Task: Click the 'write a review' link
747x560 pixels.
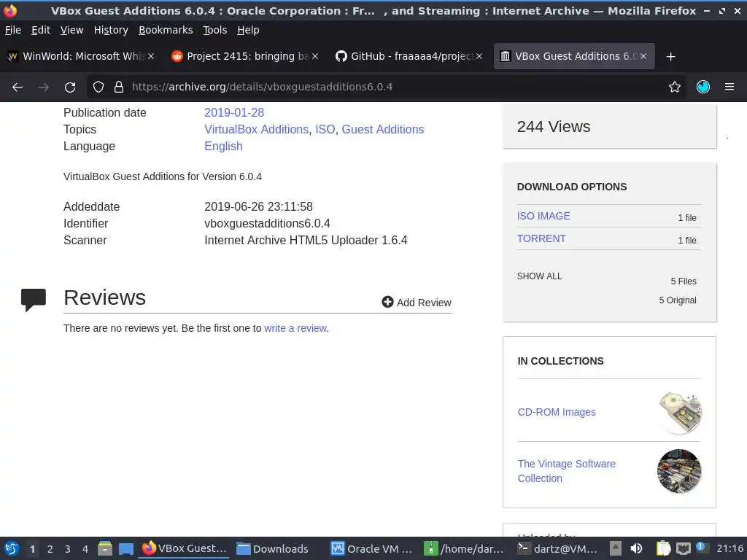Action: pyautogui.click(x=295, y=328)
